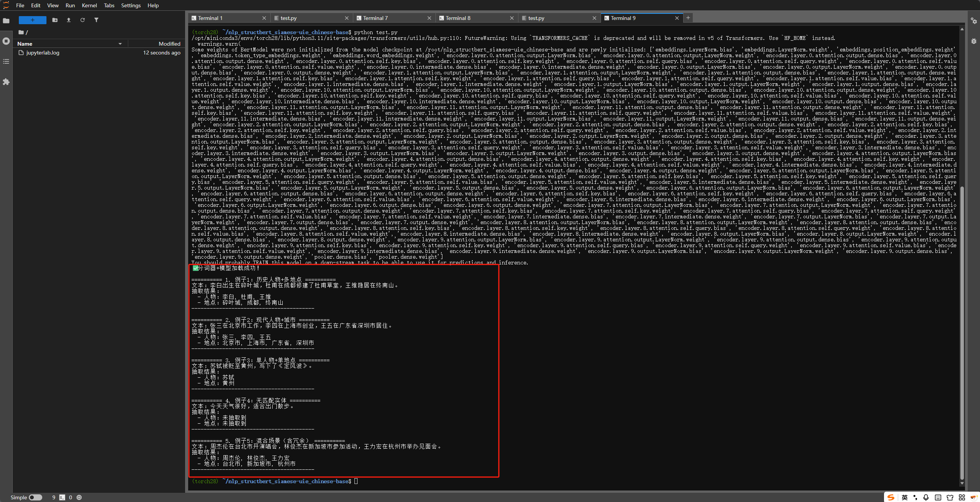The image size is (980, 502).
Task: Select test.py tab between Terminal 1 and Terminal 7
Action: click(312, 18)
